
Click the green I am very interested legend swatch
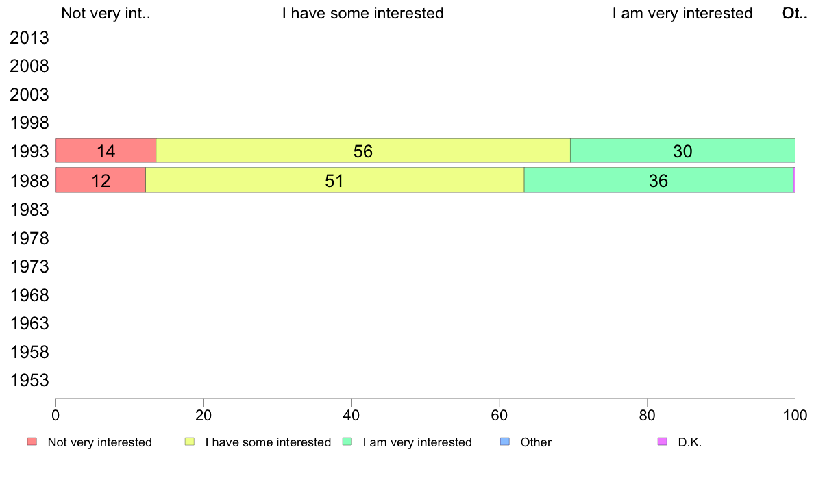coord(347,442)
